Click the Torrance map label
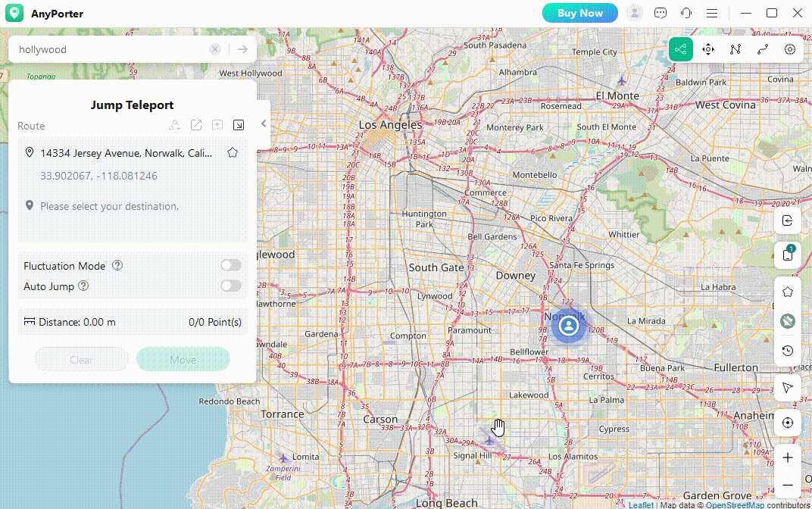The width and height of the screenshot is (812, 509). click(x=283, y=414)
